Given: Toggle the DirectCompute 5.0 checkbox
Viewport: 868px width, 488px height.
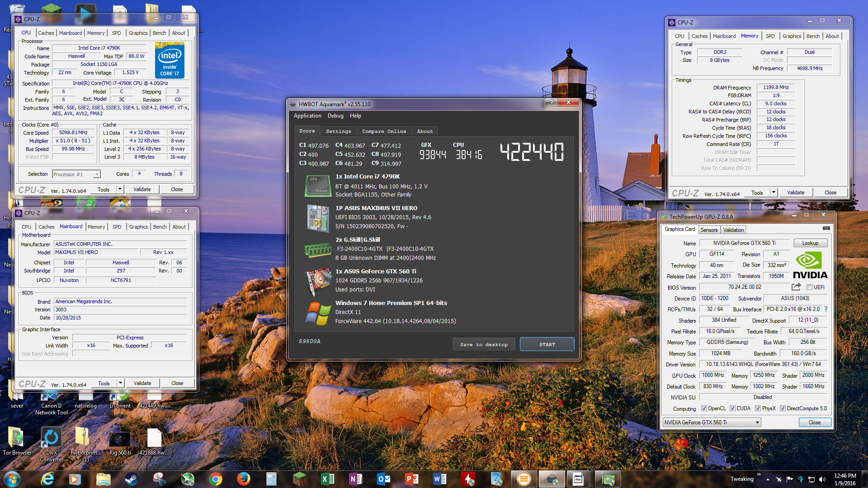Looking at the screenshot, I should (783, 408).
